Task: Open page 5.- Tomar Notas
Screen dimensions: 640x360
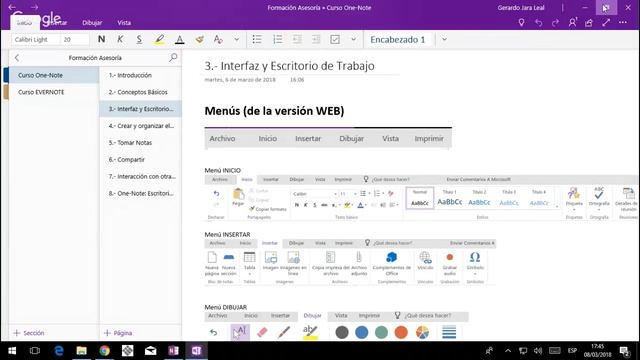Action: [x=140, y=143]
